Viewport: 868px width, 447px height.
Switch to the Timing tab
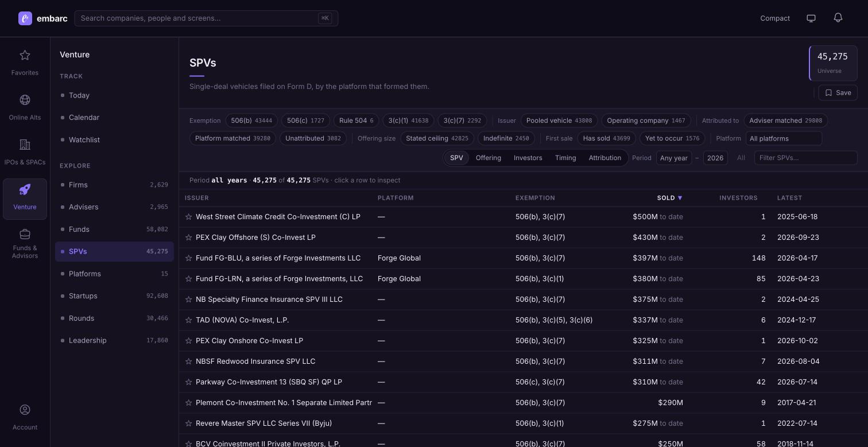[565, 158]
